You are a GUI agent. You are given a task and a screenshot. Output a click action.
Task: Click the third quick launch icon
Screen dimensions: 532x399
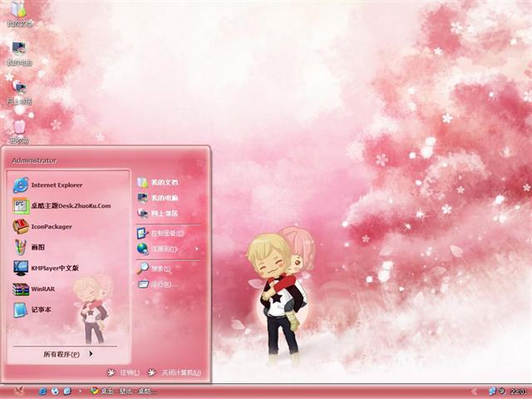[x=67, y=392]
